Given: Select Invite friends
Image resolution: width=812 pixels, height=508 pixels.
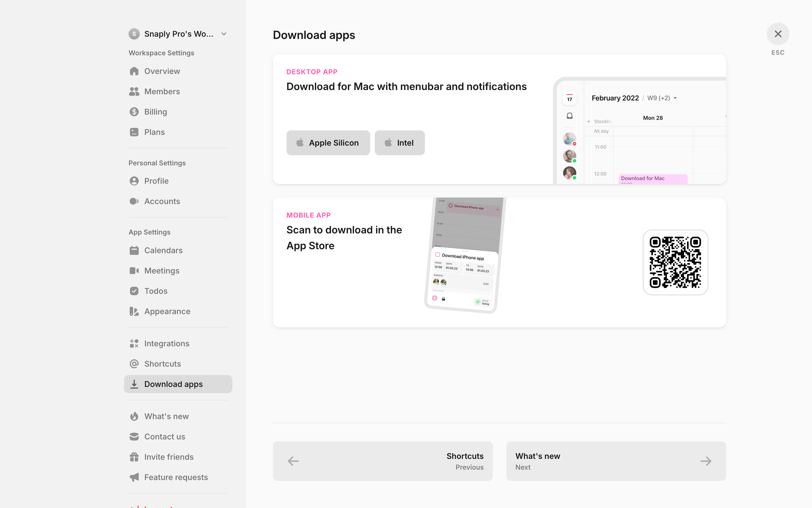Looking at the screenshot, I should point(178,457).
